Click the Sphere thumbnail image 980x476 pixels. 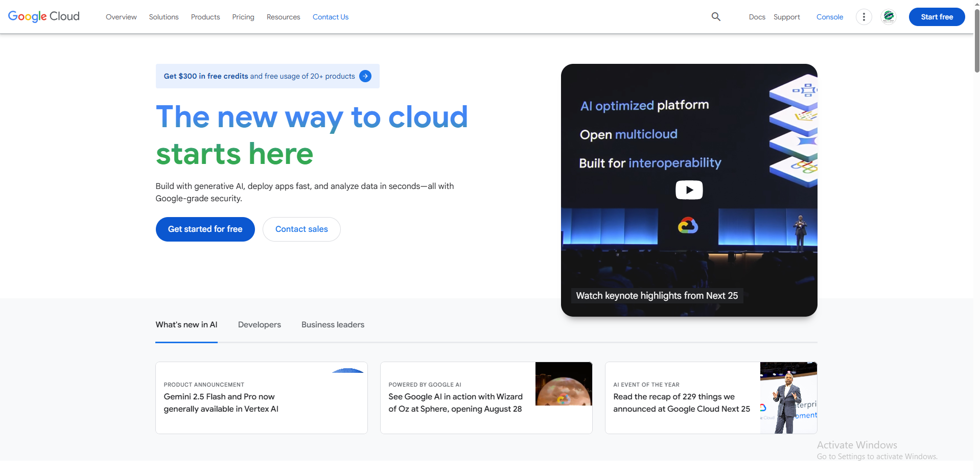(x=564, y=384)
